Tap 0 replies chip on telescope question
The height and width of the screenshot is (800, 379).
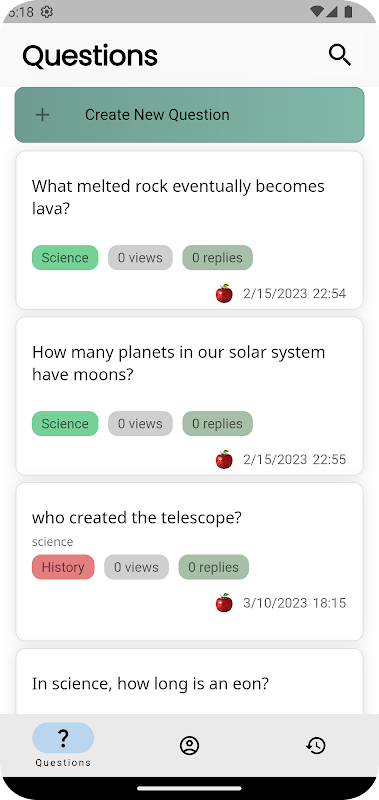(213, 567)
